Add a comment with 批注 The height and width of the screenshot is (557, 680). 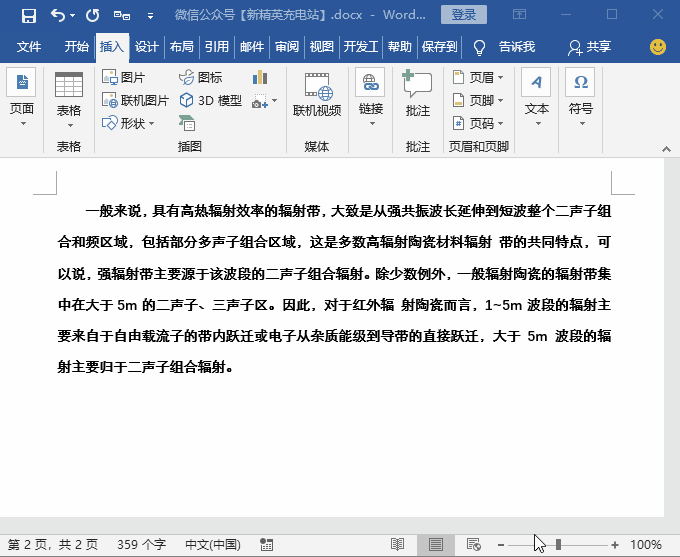[418, 94]
